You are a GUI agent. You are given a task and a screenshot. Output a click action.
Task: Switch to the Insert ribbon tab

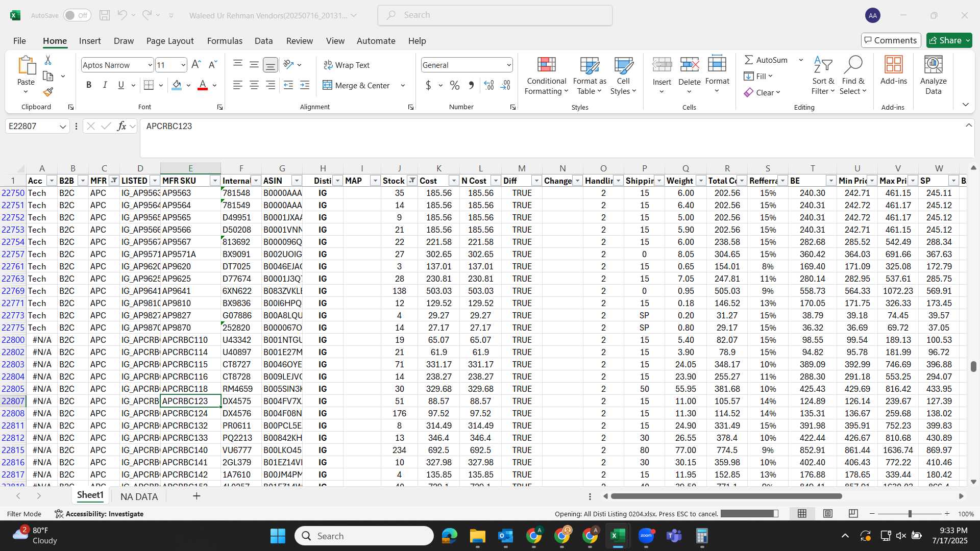[x=90, y=41]
